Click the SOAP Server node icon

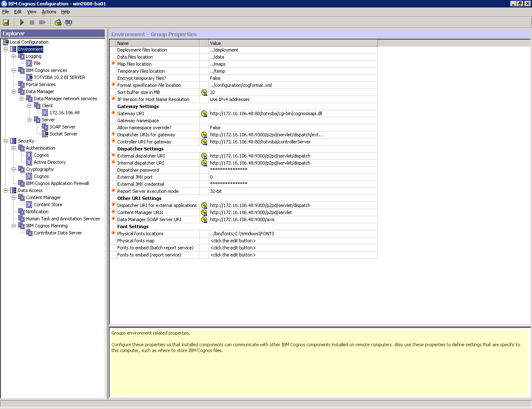[x=45, y=127]
